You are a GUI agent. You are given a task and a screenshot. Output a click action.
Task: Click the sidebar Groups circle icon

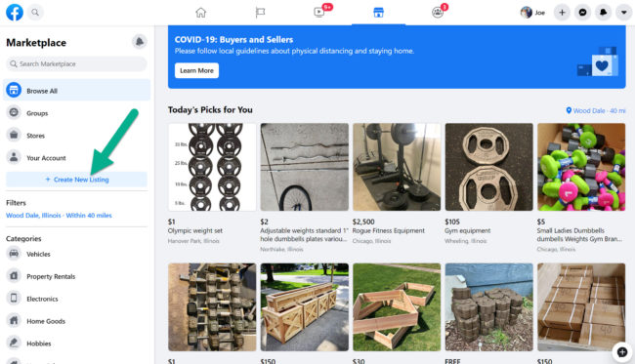[x=14, y=112]
